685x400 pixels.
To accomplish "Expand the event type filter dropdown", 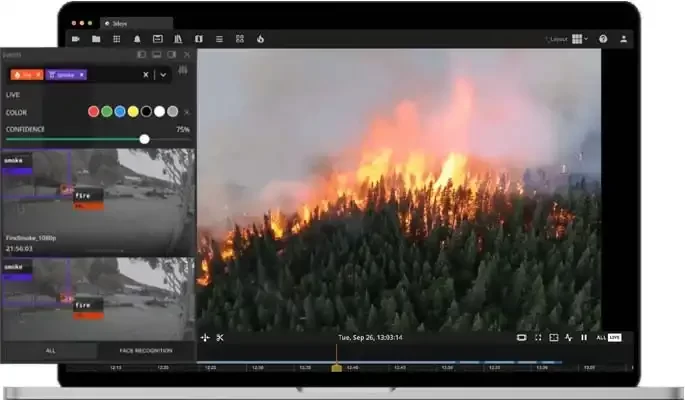I will 163,75.
